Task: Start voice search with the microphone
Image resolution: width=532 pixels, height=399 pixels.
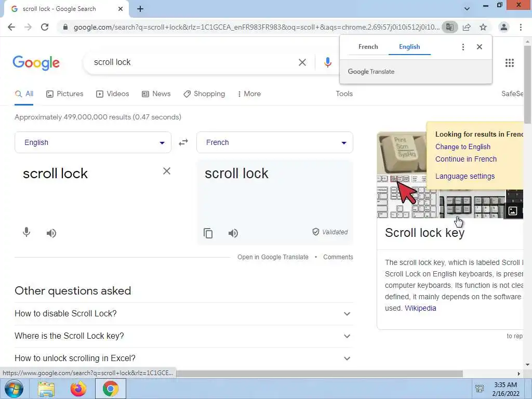Action: tap(327, 62)
